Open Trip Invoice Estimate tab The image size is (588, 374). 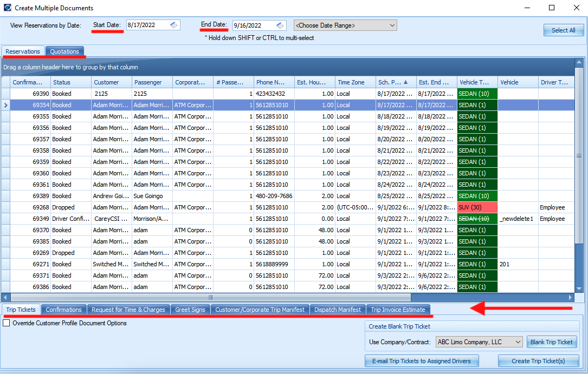coord(398,310)
